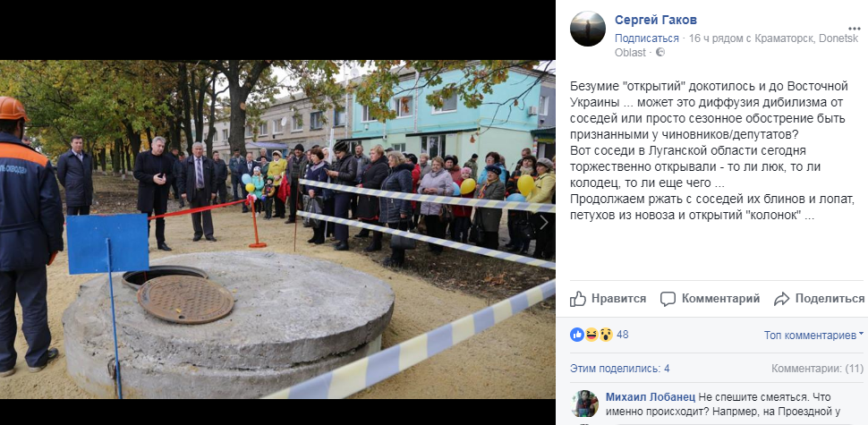Click the speech bubble Комментарий icon
This screenshot has height=425, width=868.
tap(668, 299)
